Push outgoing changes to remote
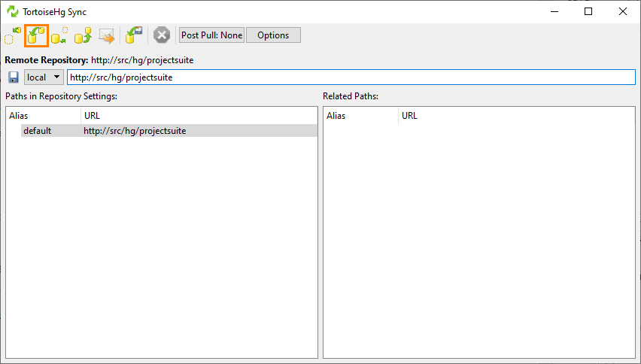The image size is (641, 364). [x=83, y=35]
